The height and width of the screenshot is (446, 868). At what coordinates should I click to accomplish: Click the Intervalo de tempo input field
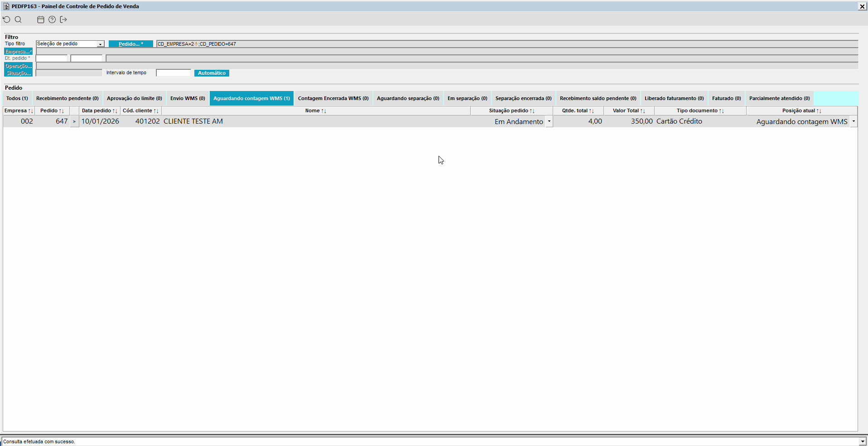[x=174, y=73]
